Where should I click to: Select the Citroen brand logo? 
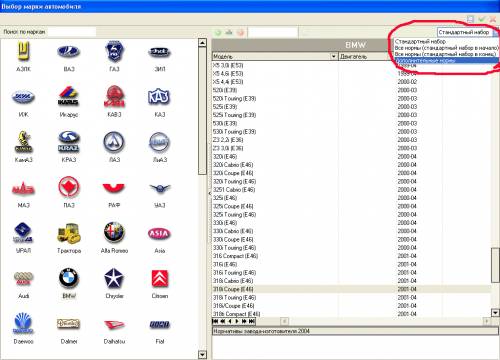159,278
